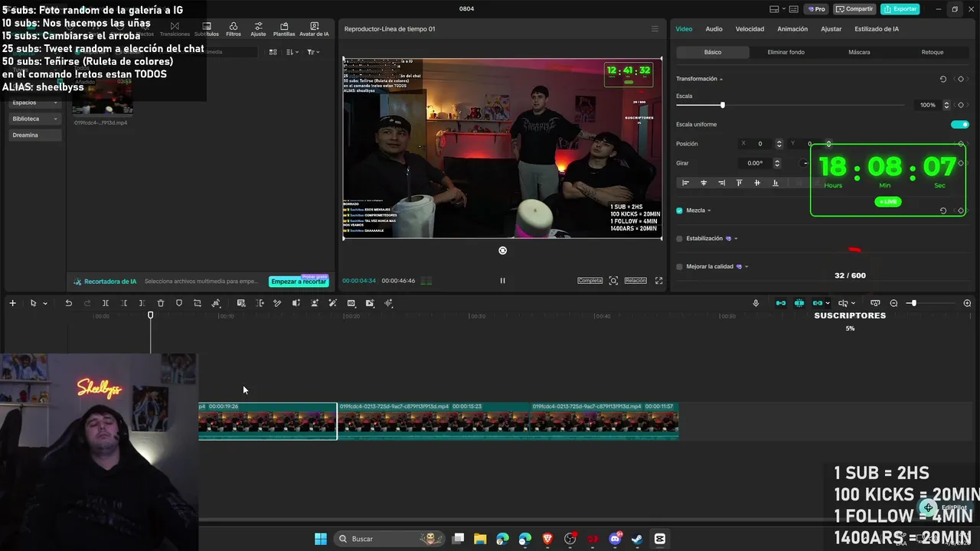Screen dimensions: 980x551
Task: Open media sort options dropdown
Action: click(292, 52)
